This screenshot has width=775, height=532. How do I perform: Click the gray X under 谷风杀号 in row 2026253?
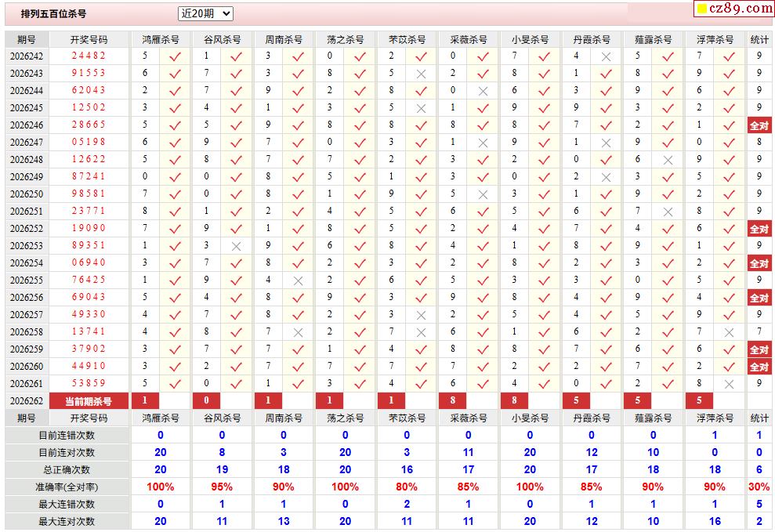tap(236, 246)
